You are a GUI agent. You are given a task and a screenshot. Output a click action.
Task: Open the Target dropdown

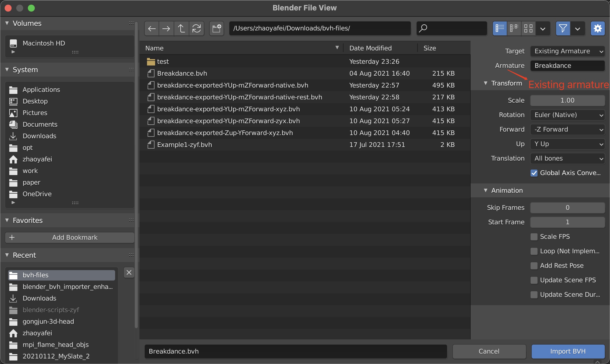567,51
